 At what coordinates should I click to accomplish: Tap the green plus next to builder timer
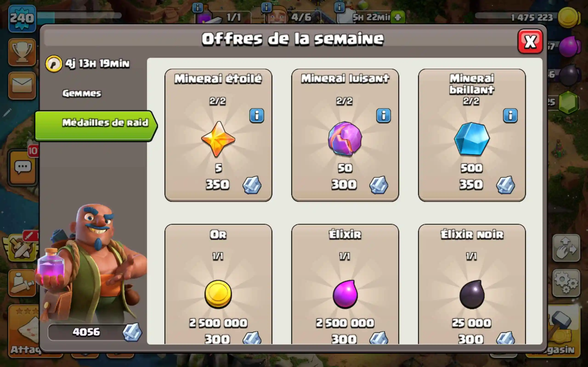pos(398,17)
